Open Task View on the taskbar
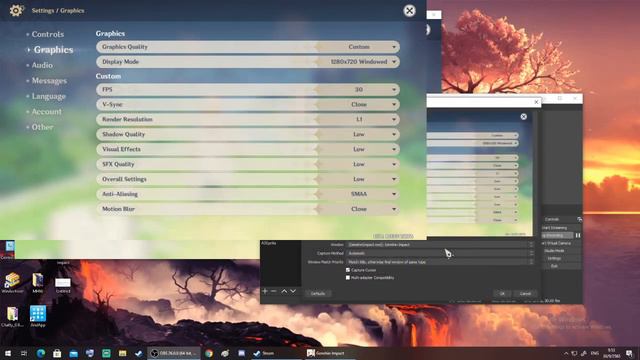The image size is (640, 360). tap(24, 353)
